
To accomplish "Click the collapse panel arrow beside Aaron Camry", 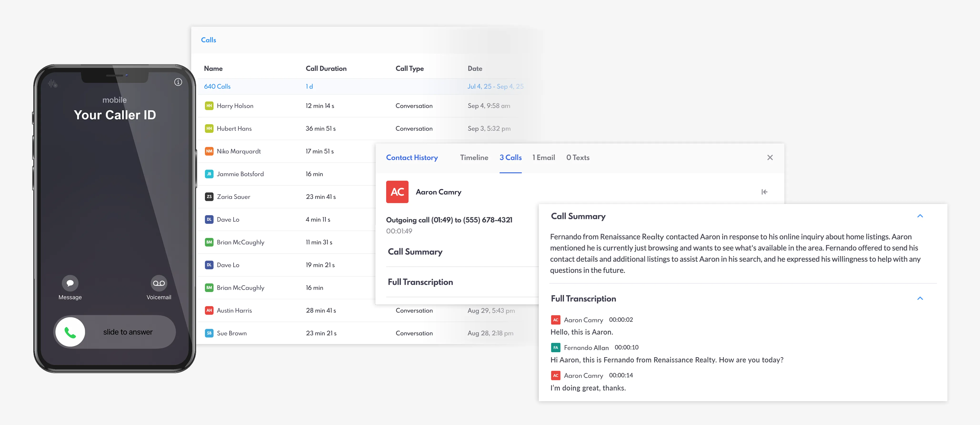I will tap(764, 192).
